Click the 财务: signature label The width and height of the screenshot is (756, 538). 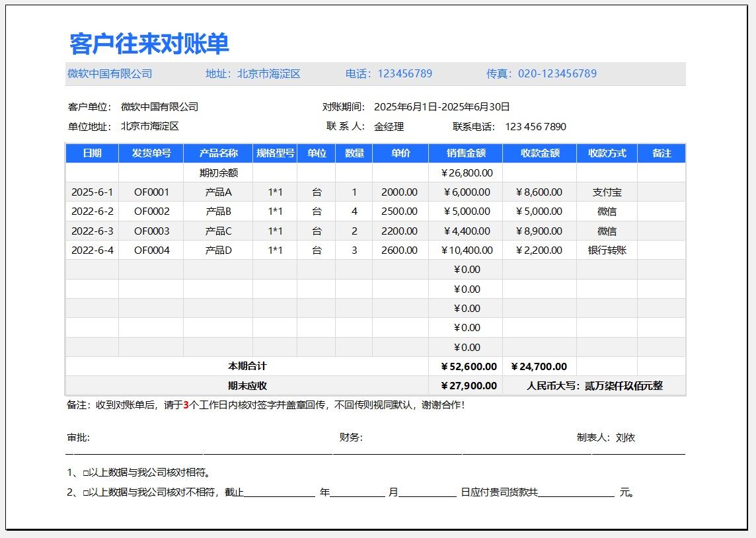(350, 438)
